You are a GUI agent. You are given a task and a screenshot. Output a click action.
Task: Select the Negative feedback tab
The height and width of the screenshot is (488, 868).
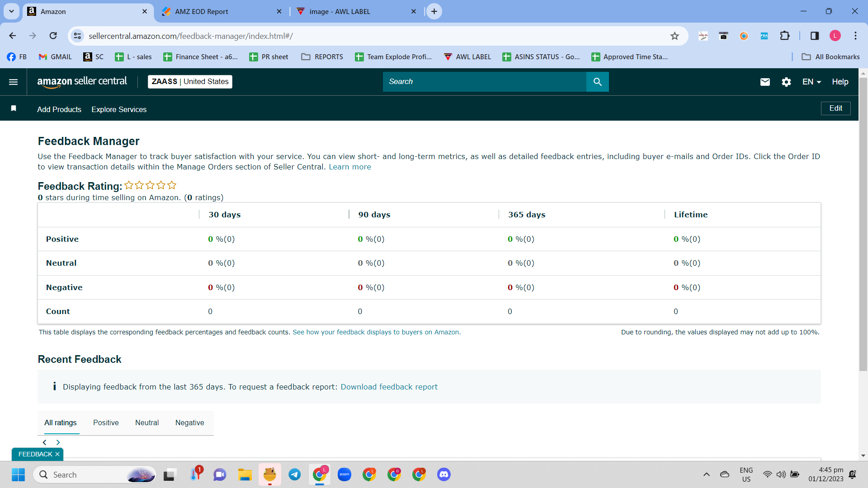pyautogui.click(x=190, y=422)
